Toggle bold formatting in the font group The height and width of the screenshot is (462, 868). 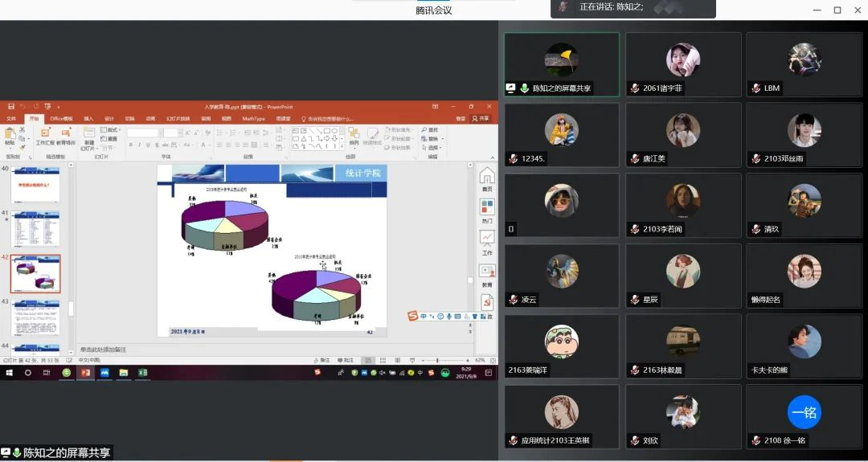130,145
